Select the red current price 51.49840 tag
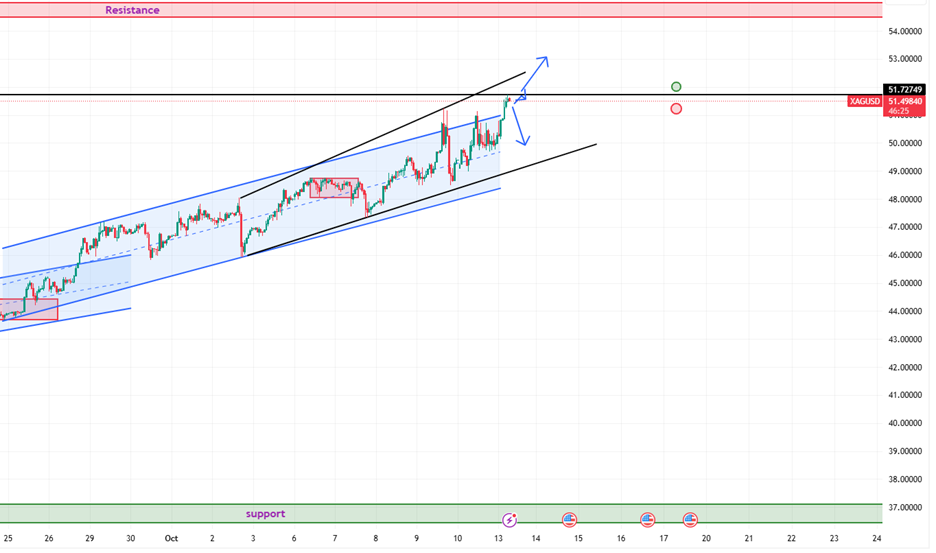 tap(908, 101)
